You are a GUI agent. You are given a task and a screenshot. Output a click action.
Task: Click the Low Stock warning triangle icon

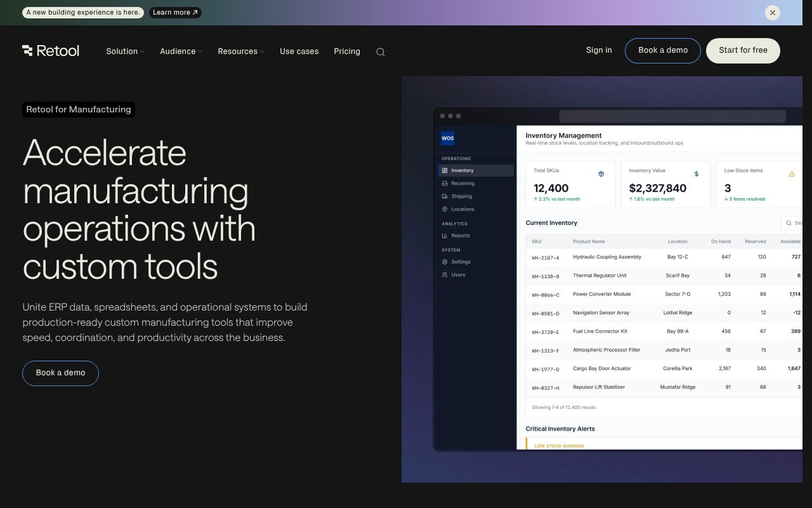click(x=792, y=174)
